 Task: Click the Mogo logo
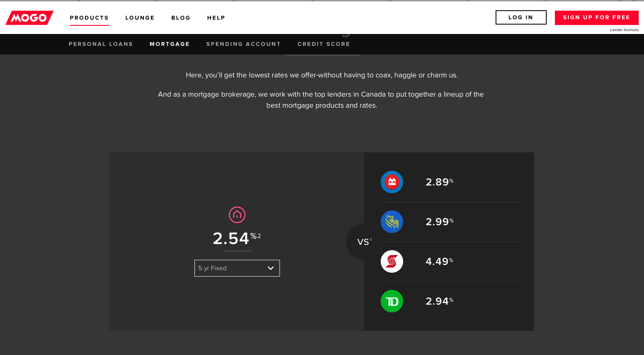pos(29,18)
